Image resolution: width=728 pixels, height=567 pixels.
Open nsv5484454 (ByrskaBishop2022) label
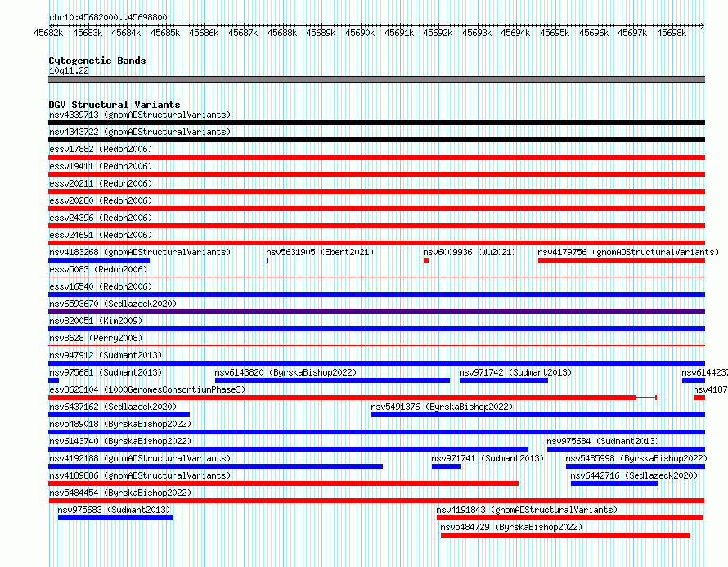(120, 493)
